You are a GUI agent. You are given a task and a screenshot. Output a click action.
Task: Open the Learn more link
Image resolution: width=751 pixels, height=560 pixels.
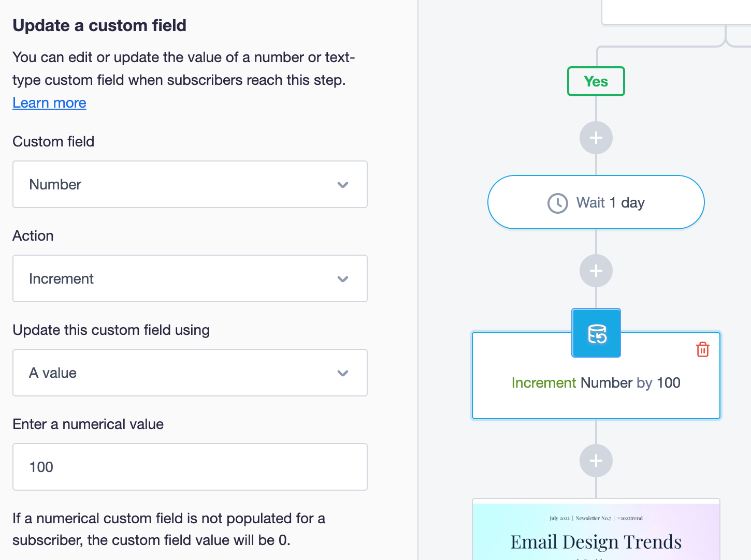click(x=49, y=103)
